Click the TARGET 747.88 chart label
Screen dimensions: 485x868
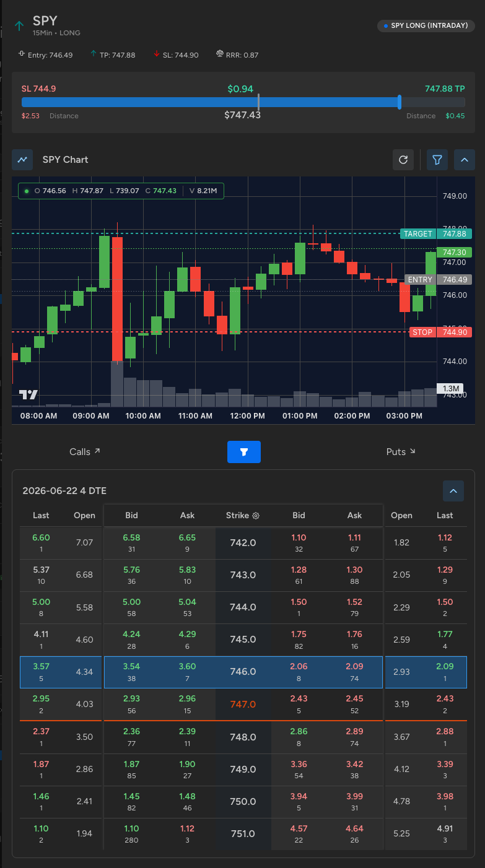coord(436,234)
